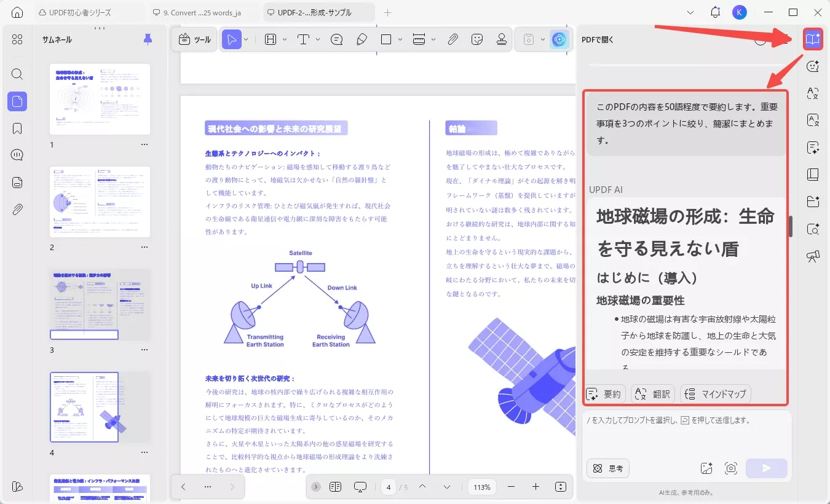830x504 pixels.
Task: Select the translate icon on the right sidebar
Action: (813, 93)
